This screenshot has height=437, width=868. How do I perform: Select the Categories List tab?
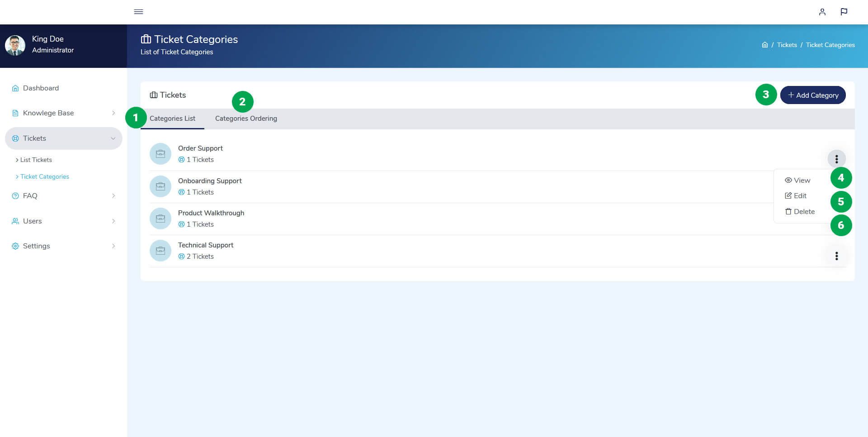(x=172, y=119)
